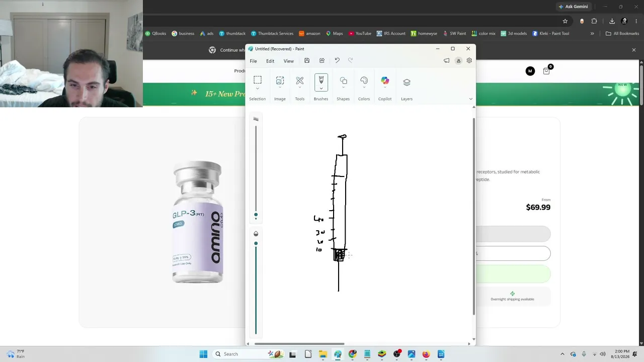Click the $69.99 price text
Image resolution: width=644 pixels, height=362 pixels.
click(x=538, y=207)
